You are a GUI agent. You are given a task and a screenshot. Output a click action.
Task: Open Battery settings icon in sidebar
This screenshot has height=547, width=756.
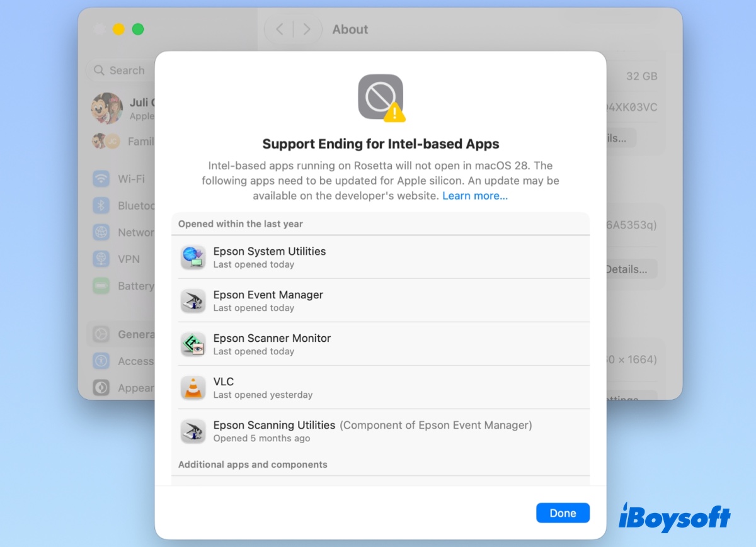coord(101,286)
